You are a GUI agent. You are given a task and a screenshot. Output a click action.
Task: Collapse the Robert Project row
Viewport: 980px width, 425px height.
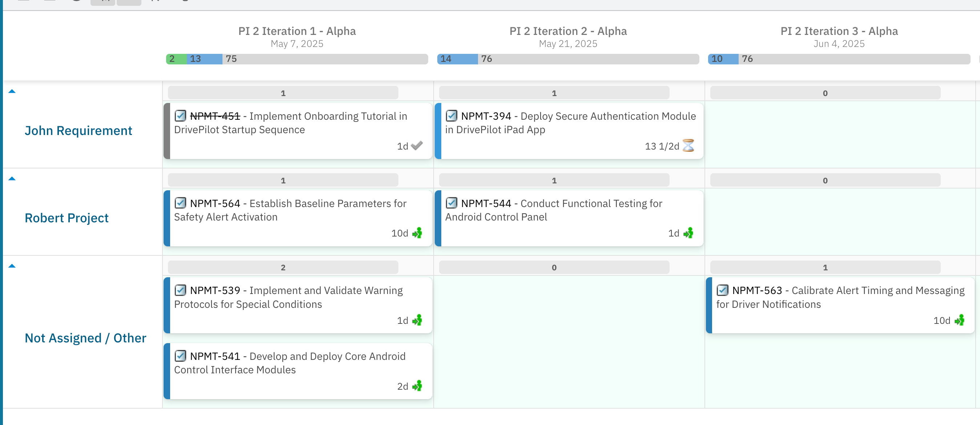point(12,179)
